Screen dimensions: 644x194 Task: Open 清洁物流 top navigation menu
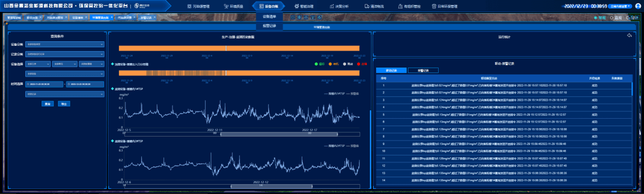[x=374, y=7]
